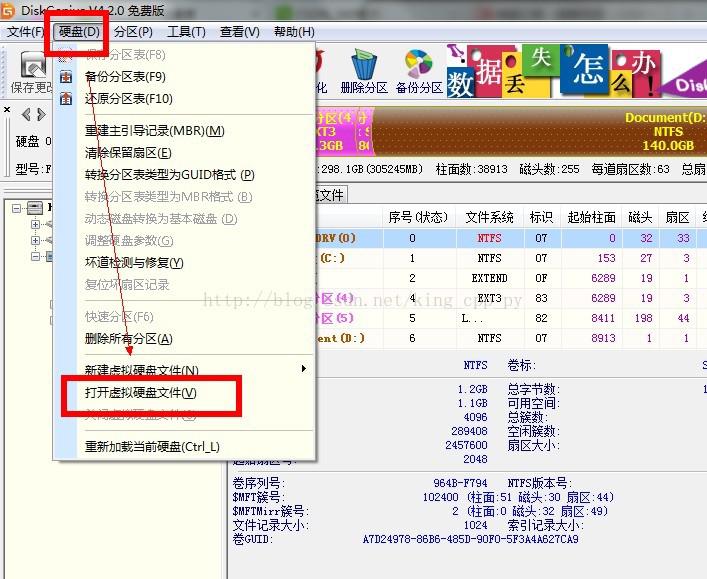The image size is (707, 579).
Task: Click the $MFT簇号 value 102400
Action: click(441, 497)
